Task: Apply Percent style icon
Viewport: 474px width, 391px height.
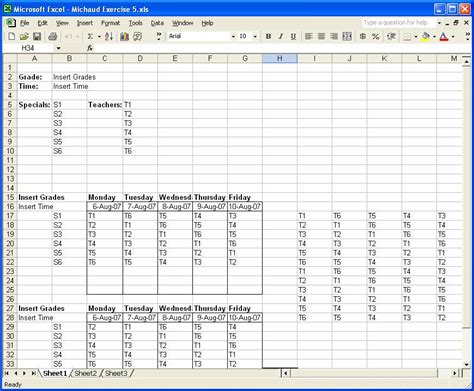Action: tap(376, 36)
